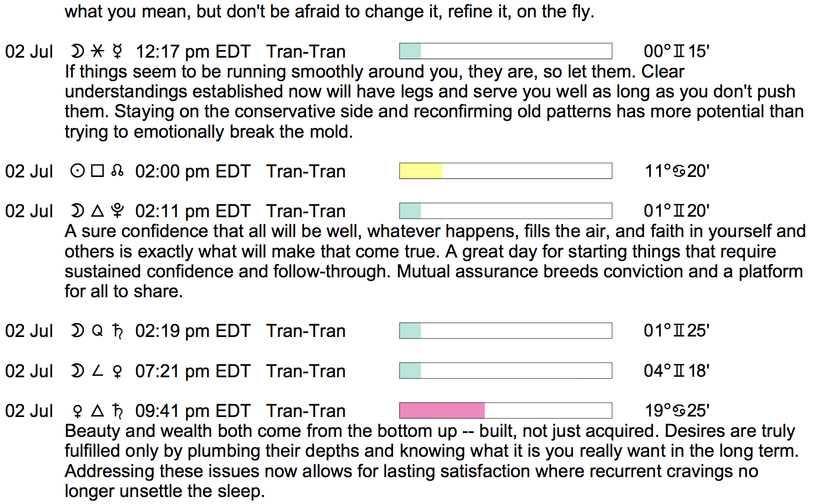The width and height of the screenshot is (839, 504).
Task: Select the Venus glyph in the 09:41 pm row
Action: 78,411
